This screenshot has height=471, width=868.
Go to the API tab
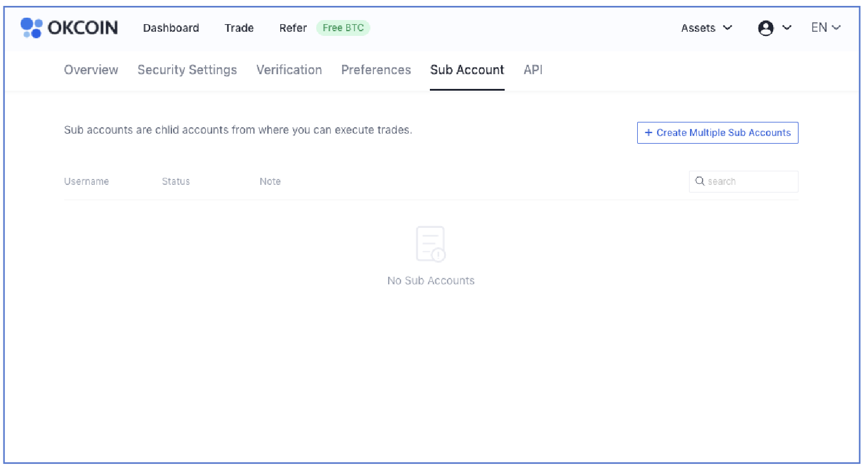pyautogui.click(x=533, y=70)
